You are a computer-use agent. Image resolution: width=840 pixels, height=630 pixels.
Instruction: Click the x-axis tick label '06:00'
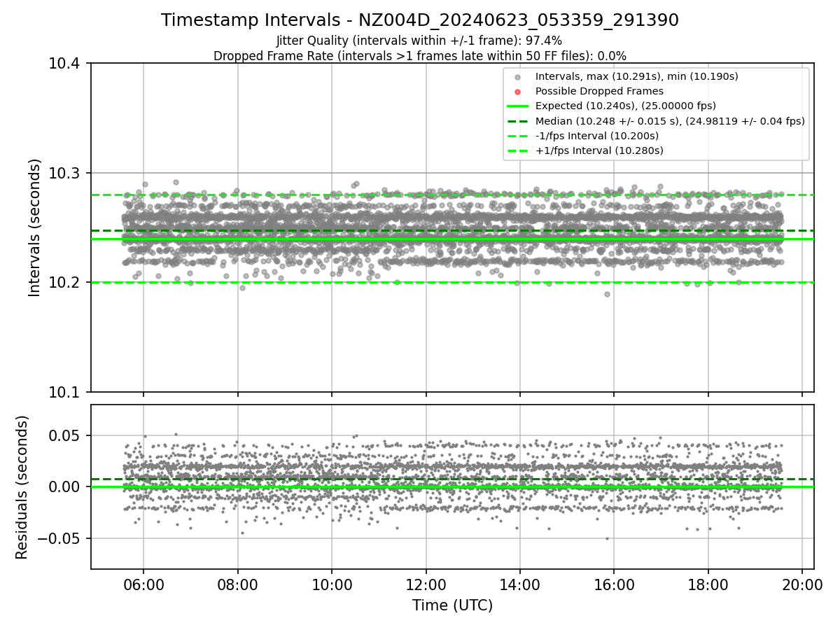click(x=143, y=584)
